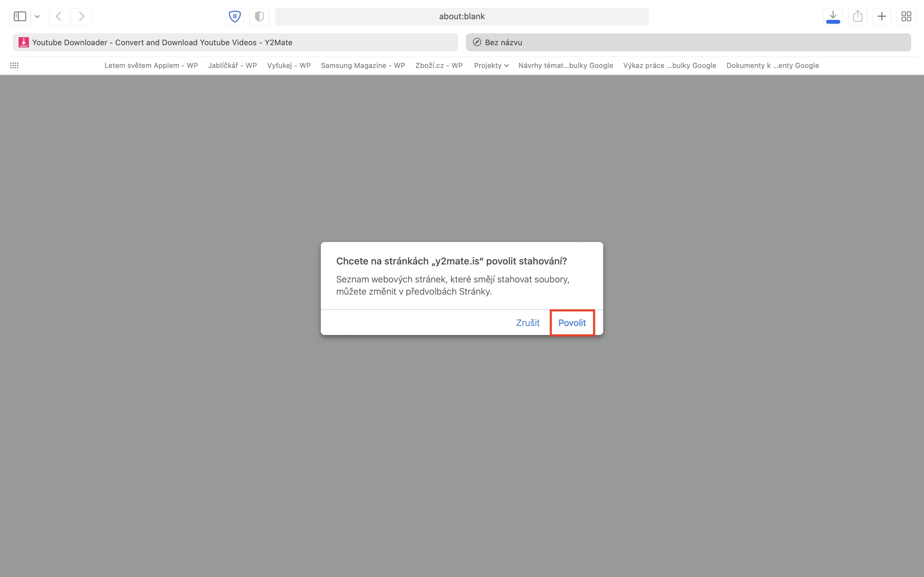Open Zboží.cz - WP bookmark
The height and width of the screenshot is (577, 924).
click(439, 65)
